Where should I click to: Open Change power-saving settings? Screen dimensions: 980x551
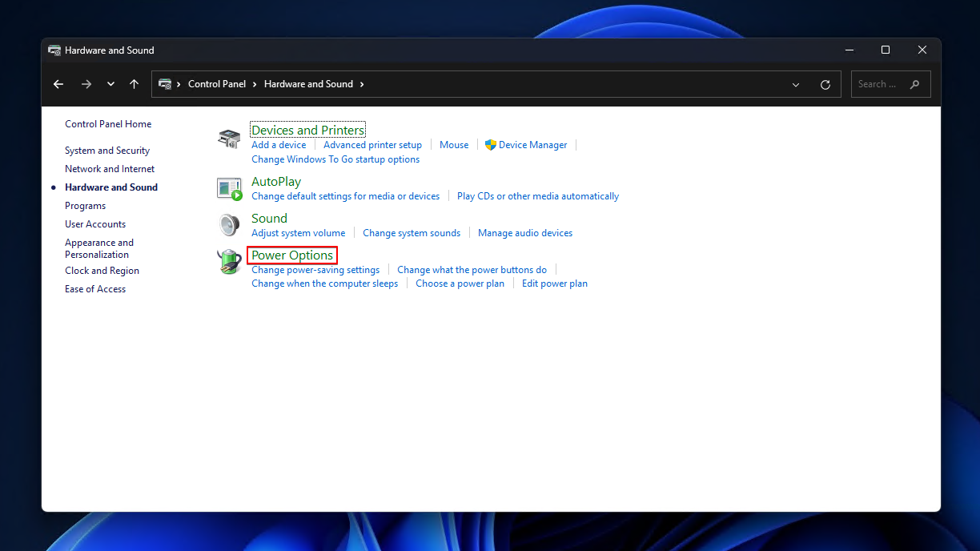coord(315,270)
